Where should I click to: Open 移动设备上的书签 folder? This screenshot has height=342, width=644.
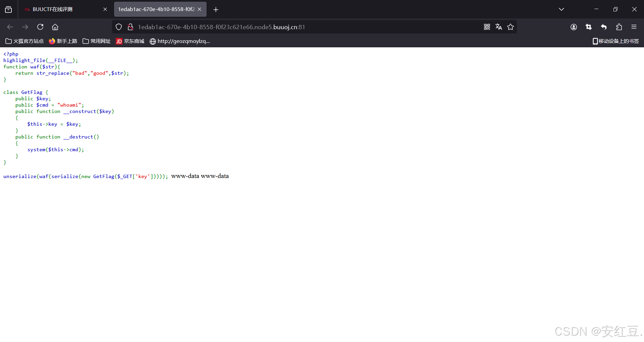tap(616, 41)
